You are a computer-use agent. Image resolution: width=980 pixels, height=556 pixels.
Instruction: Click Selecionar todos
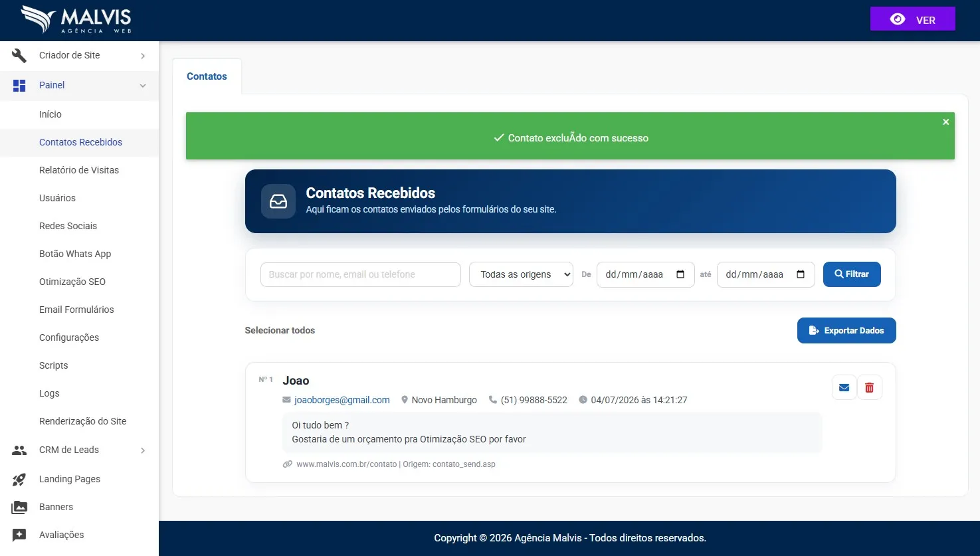[x=280, y=330]
